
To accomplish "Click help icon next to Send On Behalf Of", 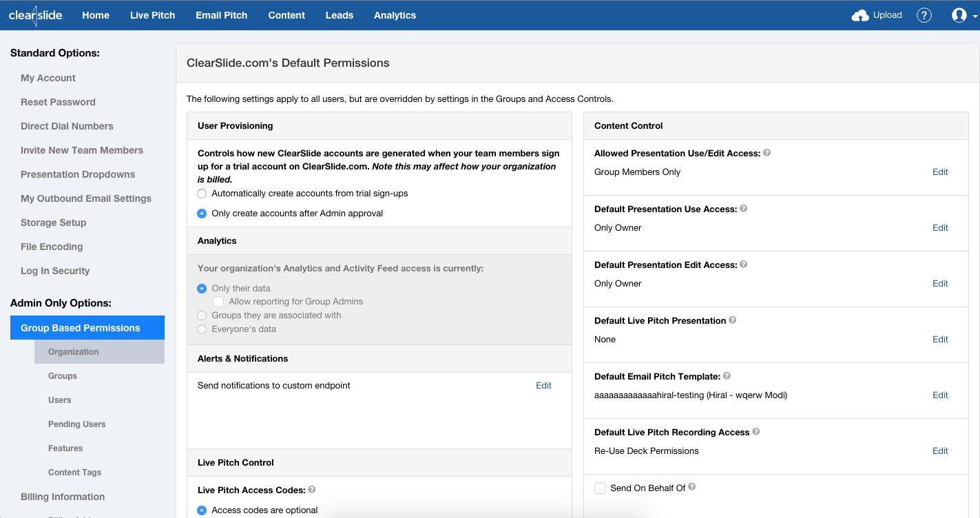I will tap(691, 487).
